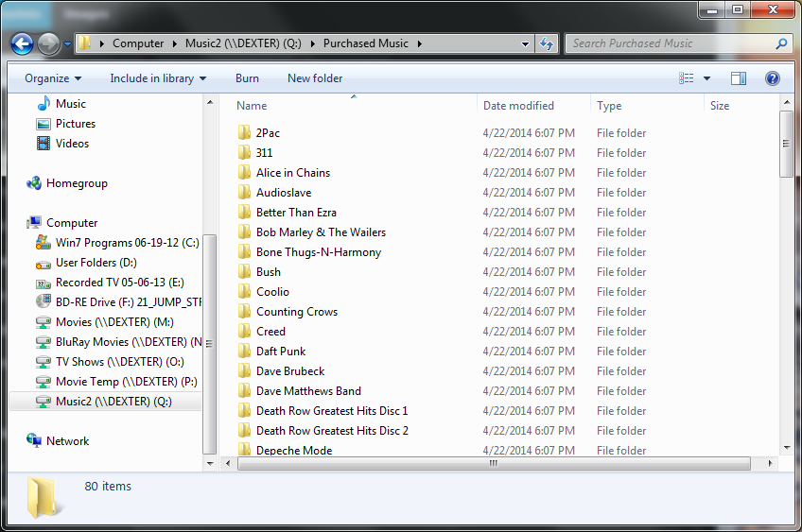The image size is (802, 532).
Task: Select the 311 folder icon
Action: (244, 153)
